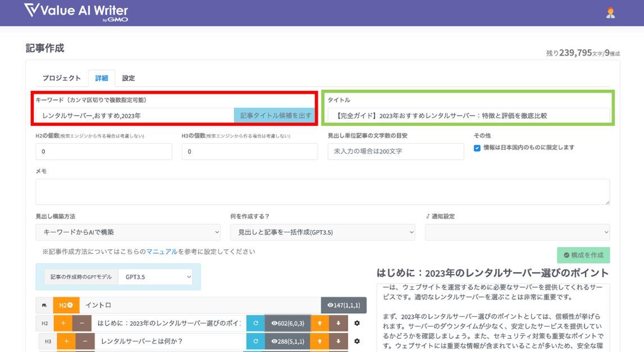Edit レンタルサーバーとは何か？ heading text field
Viewport: 644px width, 352px height.
171,341
